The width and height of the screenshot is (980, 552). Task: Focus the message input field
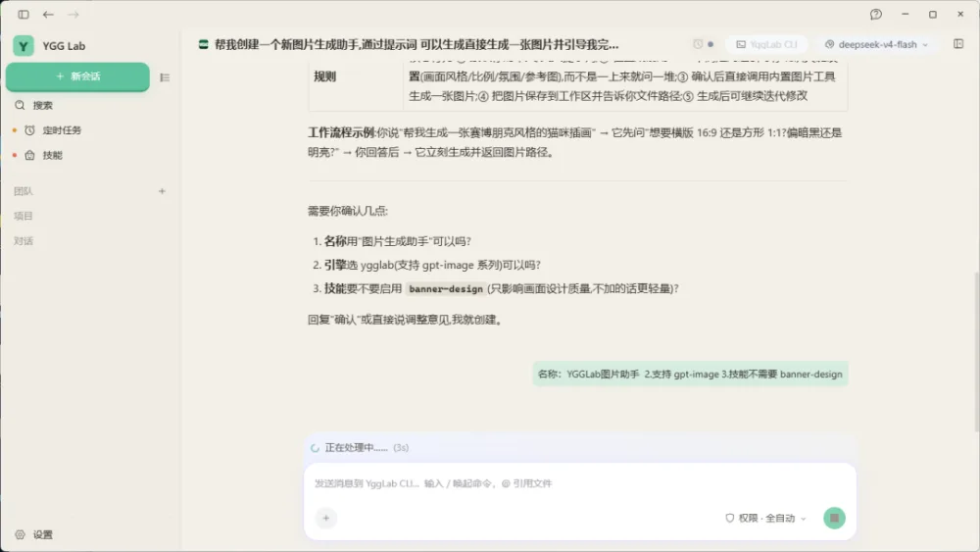[x=579, y=483]
